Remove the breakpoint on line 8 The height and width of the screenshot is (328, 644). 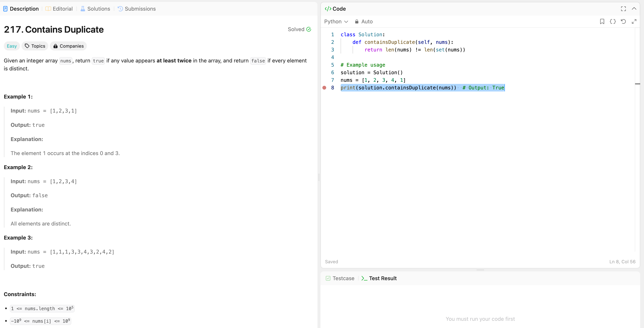(x=324, y=88)
